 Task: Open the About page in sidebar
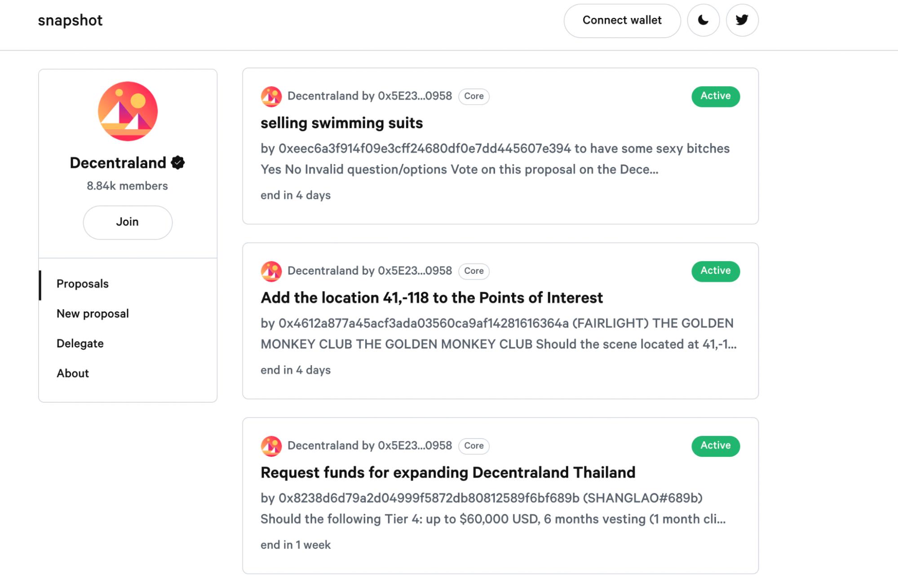73,373
